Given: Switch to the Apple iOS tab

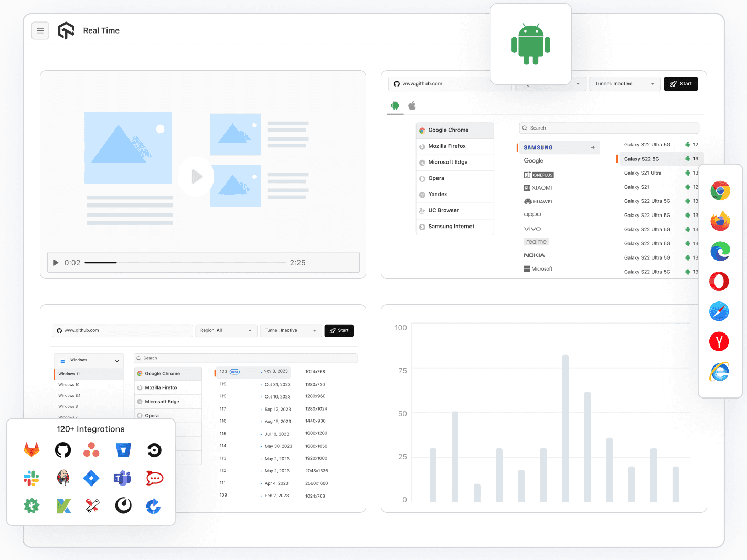Looking at the screenshot, I should pyautogui.click(x=412, y=106).
